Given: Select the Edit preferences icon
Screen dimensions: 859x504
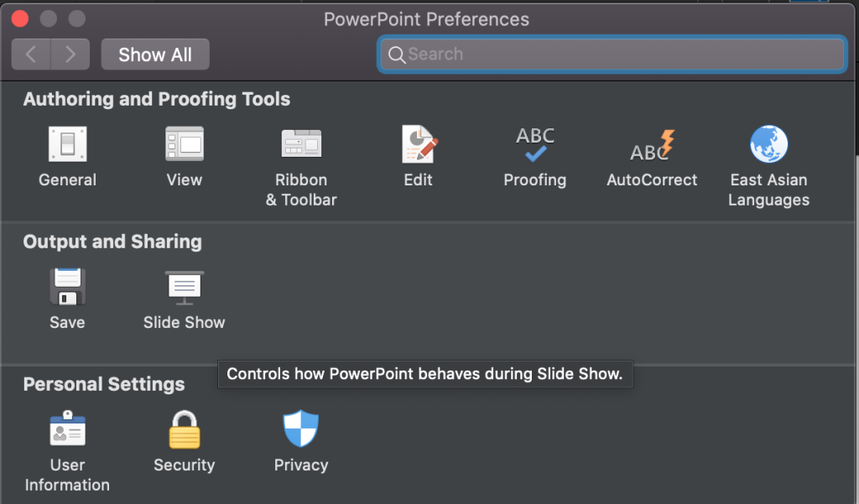Looking at the screenshot, I should pyautogui.click(x=419, y=144).
